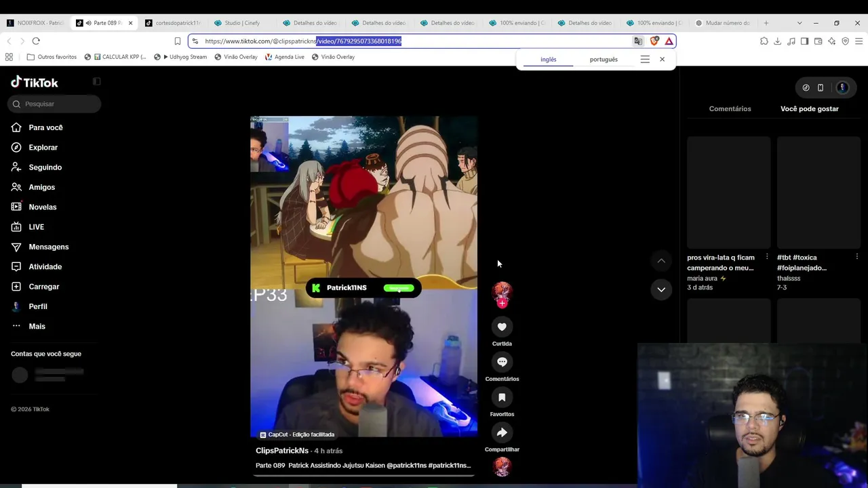Open the Brave VPN shield icon
The image size is (868, 488).
click(846, 41)
